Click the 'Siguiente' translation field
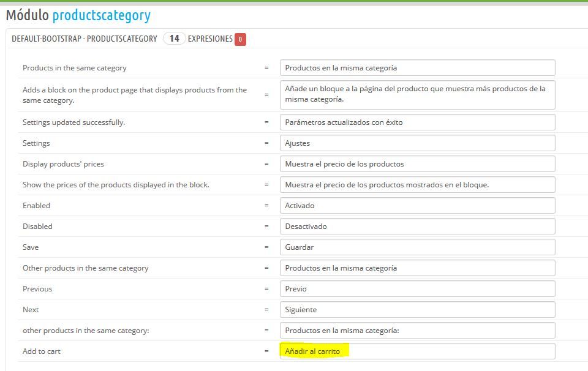Viewport: 588px width, 371px height. (x=417, y=310)
